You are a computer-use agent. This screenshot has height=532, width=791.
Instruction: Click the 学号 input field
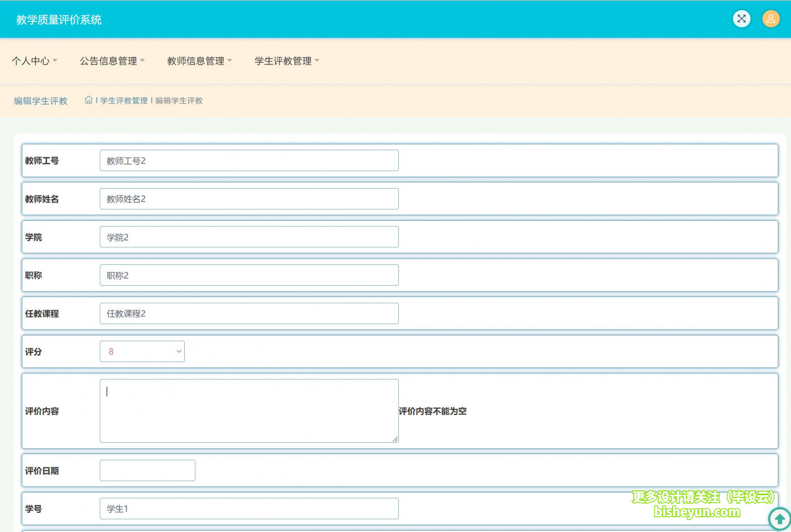(249, 508)
